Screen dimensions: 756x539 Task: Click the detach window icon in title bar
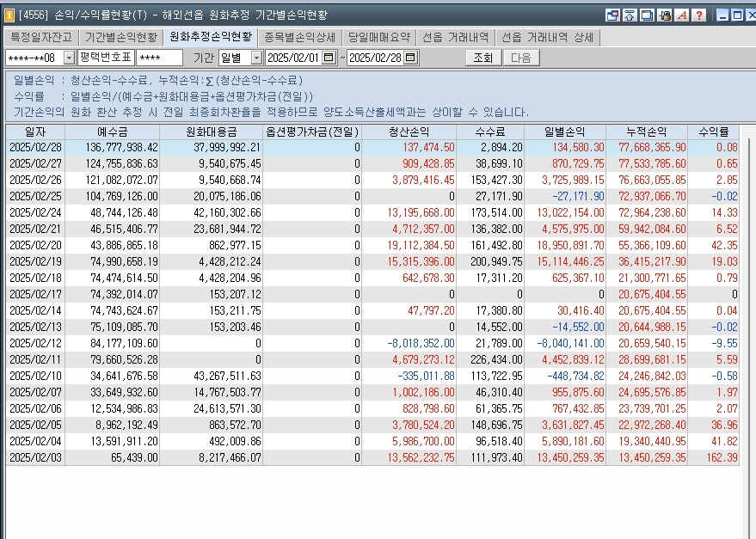[612, 15]
